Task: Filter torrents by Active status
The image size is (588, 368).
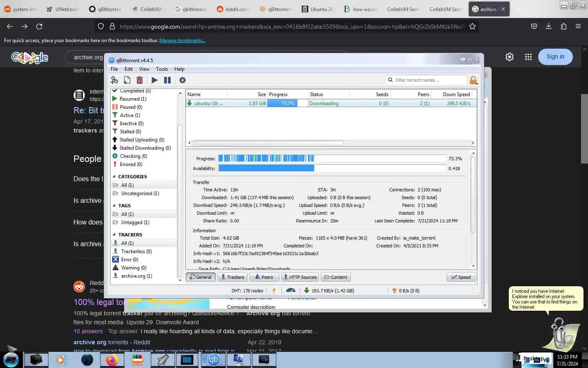Action: [x=130, y=115]
